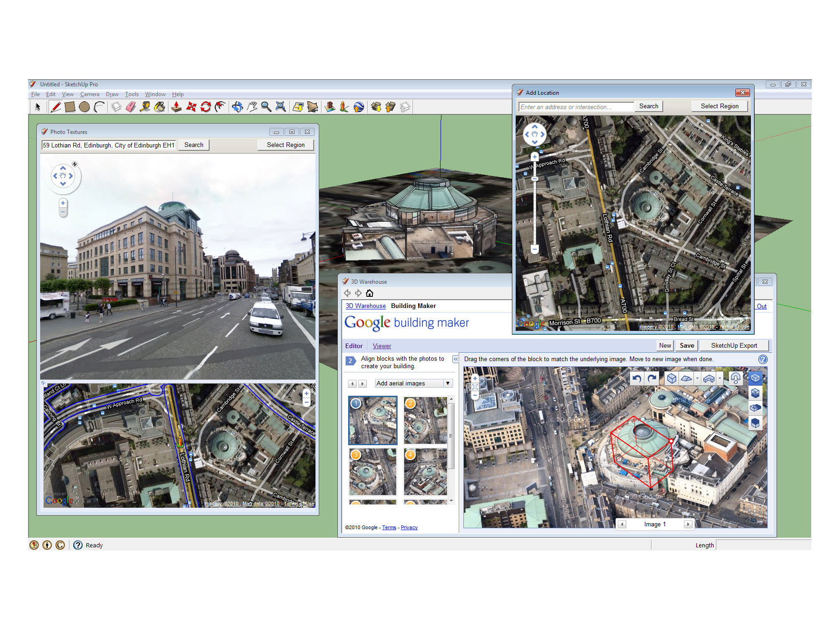Screen dimensions: 840x630
Task: Open the Help menu
Action: pyautogui.click(x=178, y=94)
